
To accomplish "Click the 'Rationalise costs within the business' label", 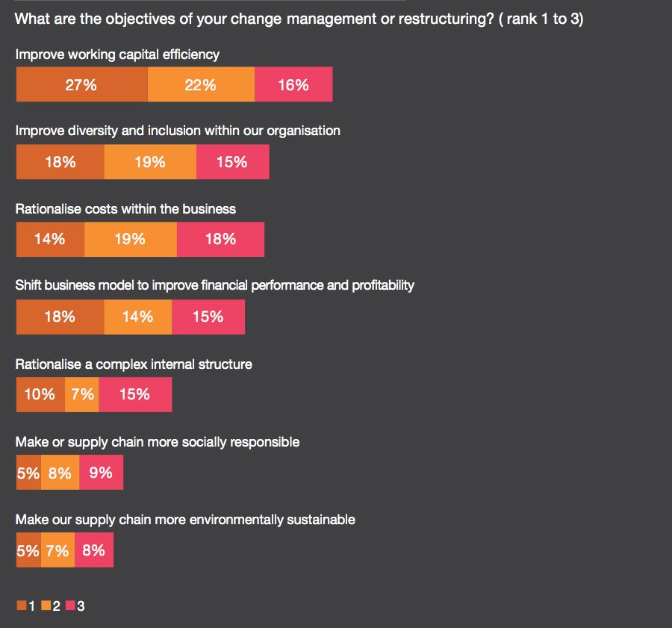I will [x=125, y=209].
